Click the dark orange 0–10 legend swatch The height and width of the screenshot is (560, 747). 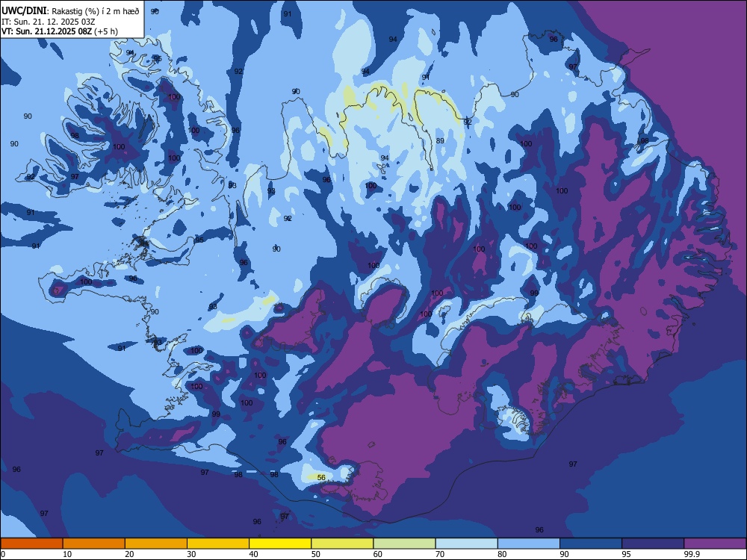31,544
